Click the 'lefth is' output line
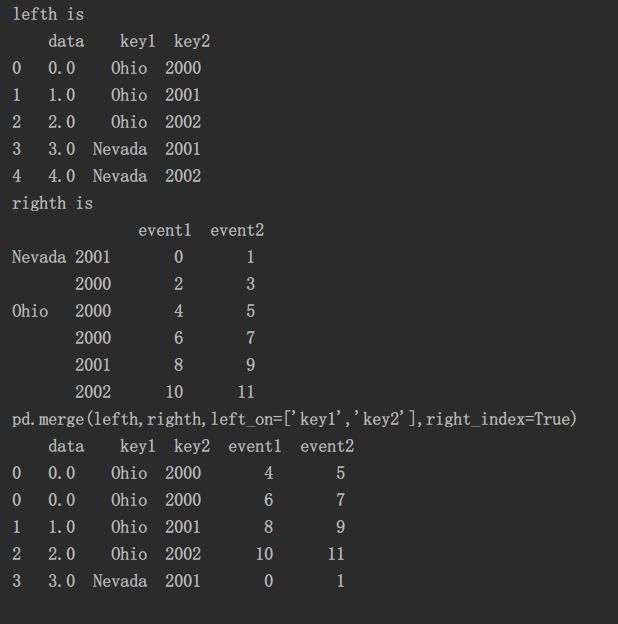The image size is (618, 624). [48, 14]
